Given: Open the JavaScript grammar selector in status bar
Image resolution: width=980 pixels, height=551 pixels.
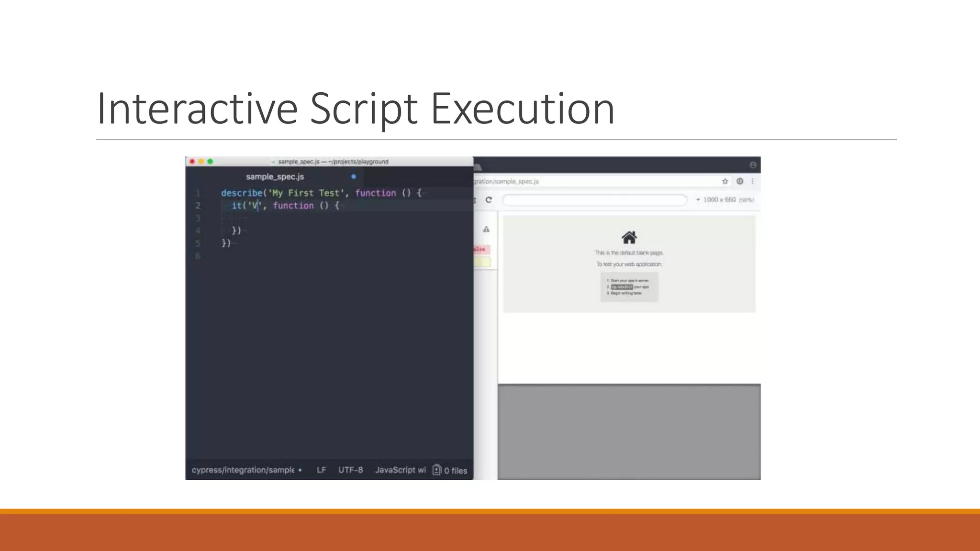Looking at the screenshot, I should tap(401, 470).
